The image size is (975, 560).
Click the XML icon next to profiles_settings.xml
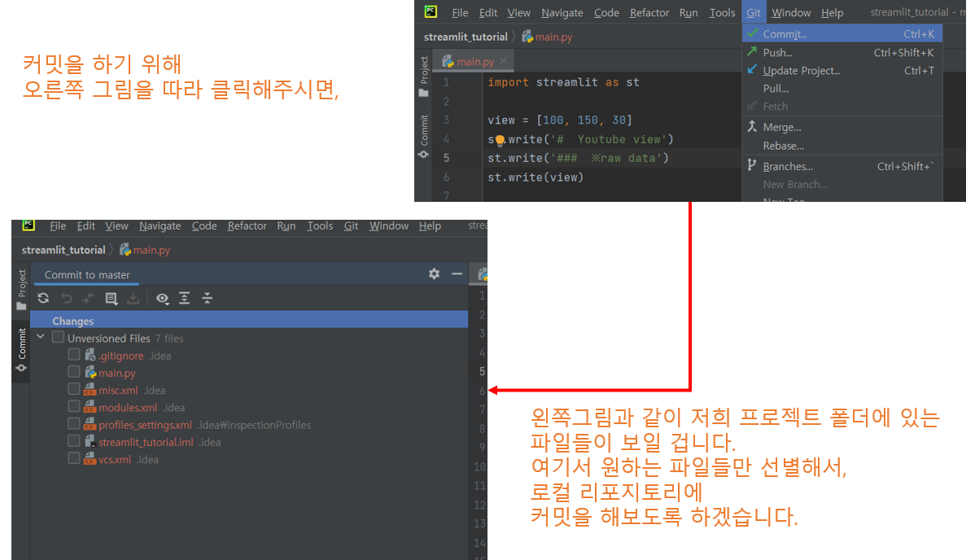coord(90,424)
